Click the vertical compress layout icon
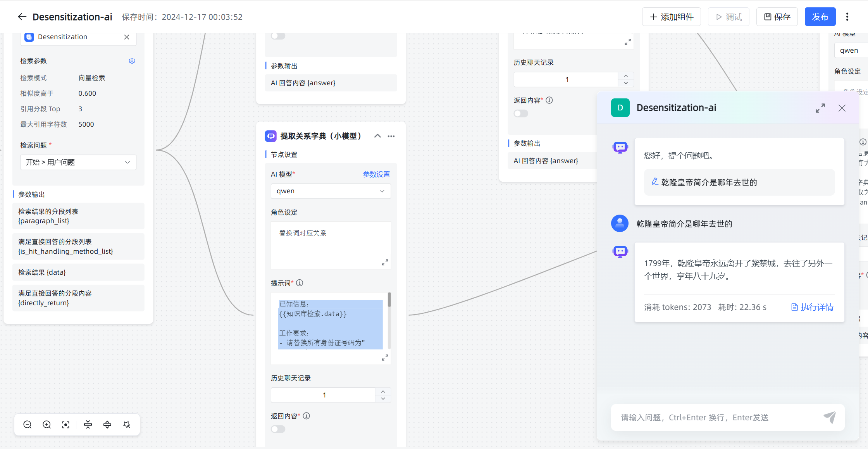The width and height of the screenshot is (868, 449). point(88,424)
